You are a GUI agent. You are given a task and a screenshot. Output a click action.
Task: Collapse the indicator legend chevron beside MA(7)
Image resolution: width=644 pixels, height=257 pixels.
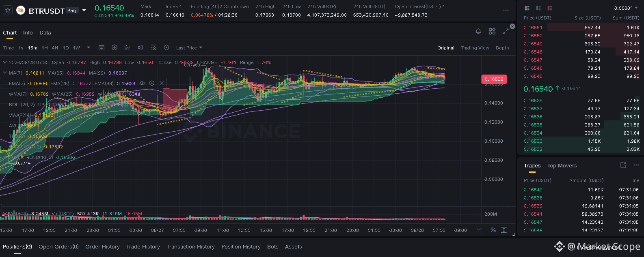click(5, 73)
